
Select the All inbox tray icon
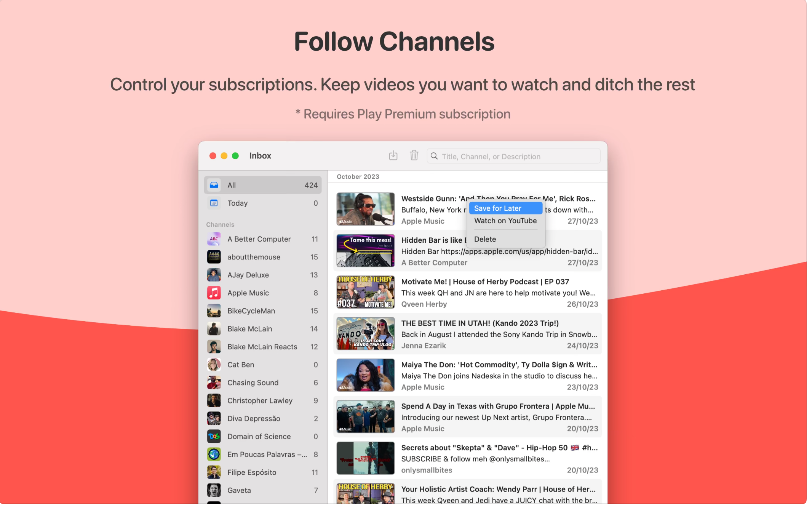(214, 185)
